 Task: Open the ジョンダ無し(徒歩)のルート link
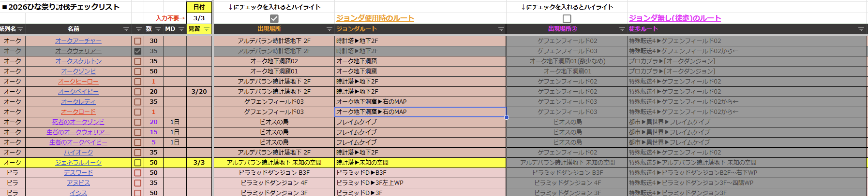[x=674, y=18]
